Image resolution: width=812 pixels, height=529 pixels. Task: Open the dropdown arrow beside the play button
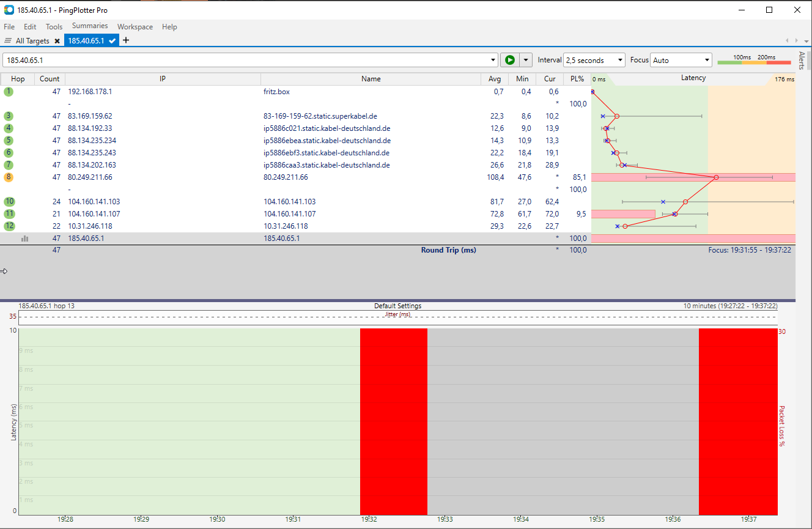click(526, 60)
